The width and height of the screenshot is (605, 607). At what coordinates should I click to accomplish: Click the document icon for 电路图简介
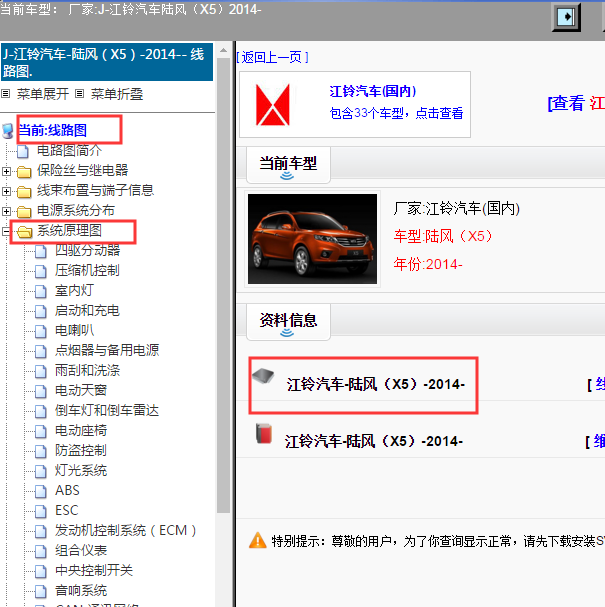23,151
